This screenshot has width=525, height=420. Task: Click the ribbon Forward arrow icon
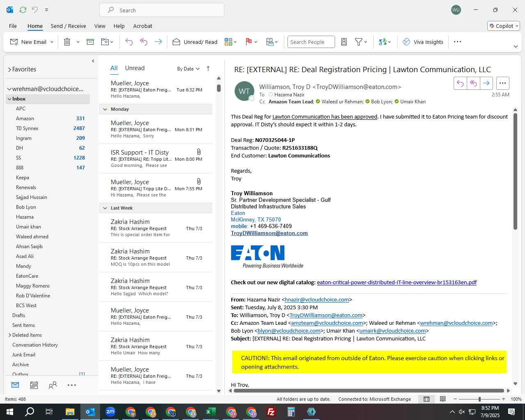point(158,42)
